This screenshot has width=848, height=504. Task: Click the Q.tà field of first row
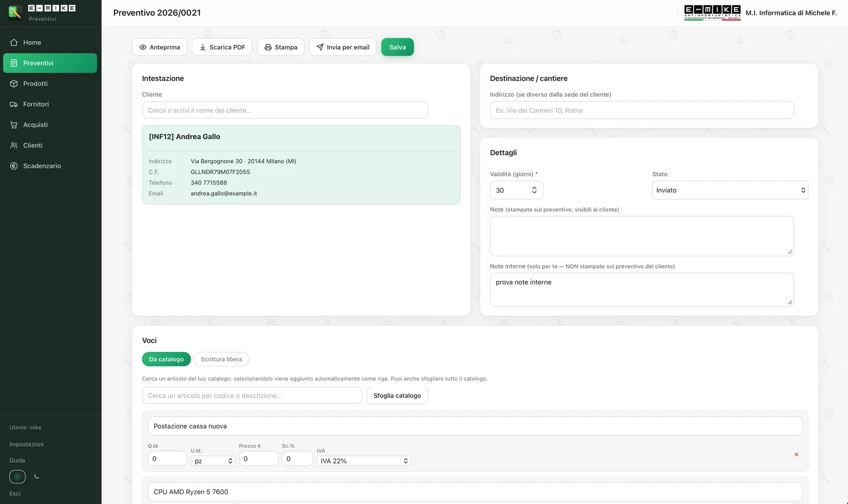[x=167, y=458]
